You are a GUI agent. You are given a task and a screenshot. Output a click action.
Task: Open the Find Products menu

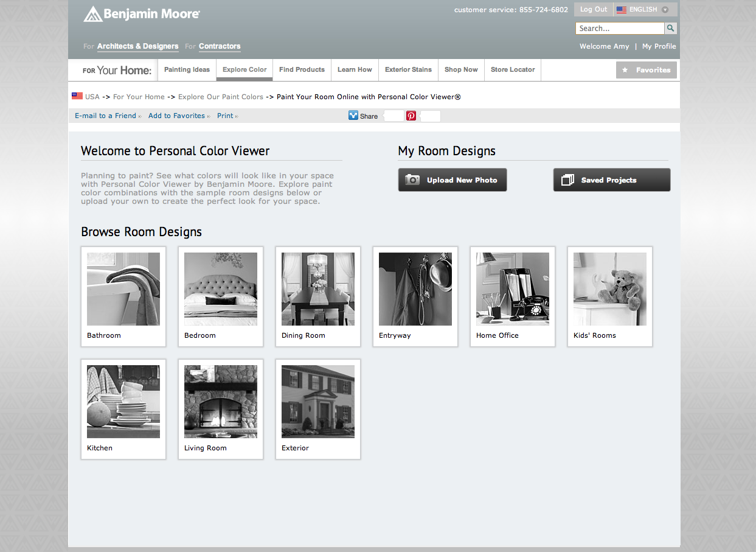pos(302,70)
